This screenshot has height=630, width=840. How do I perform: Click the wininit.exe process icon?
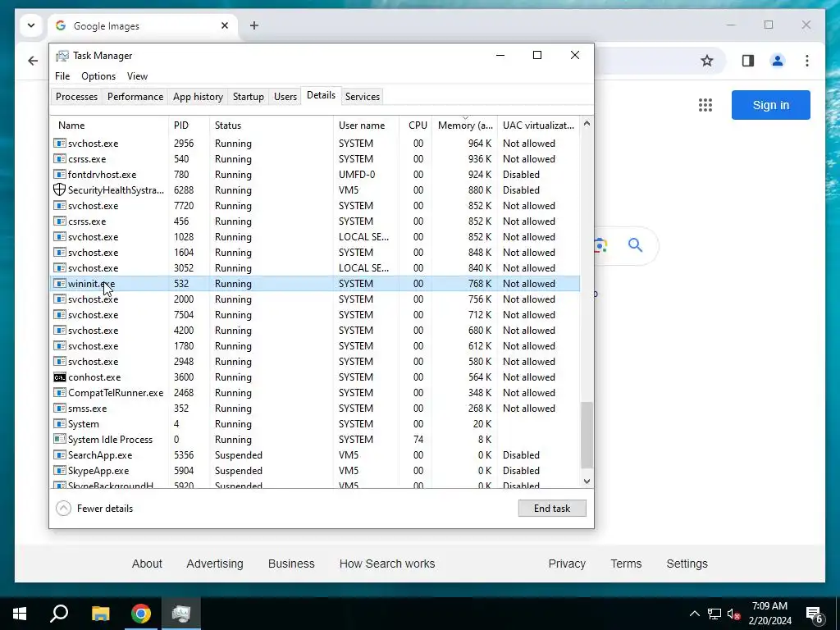coord(59,283)
